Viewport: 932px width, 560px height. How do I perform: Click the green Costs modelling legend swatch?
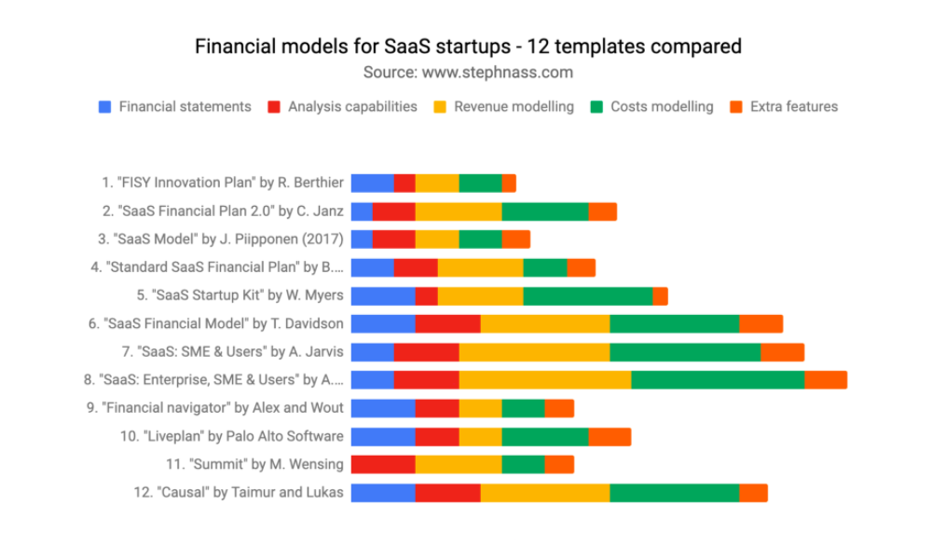596,107
